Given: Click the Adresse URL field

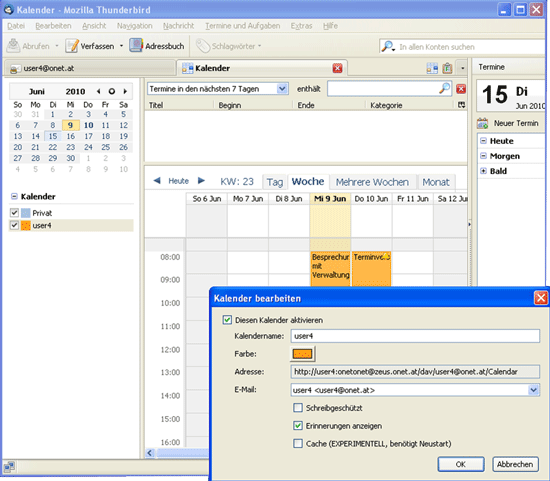Looking at the screenshot, I should pos(415,372).
